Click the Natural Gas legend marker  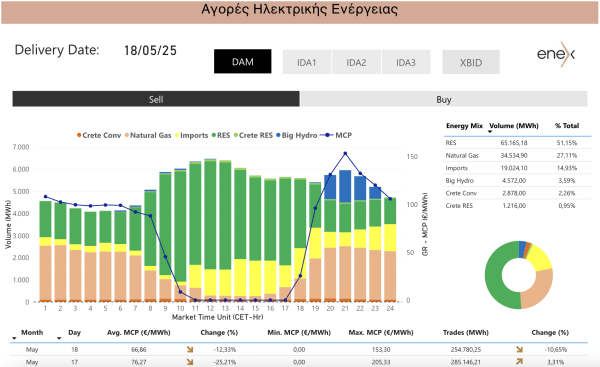pos(127,135)
